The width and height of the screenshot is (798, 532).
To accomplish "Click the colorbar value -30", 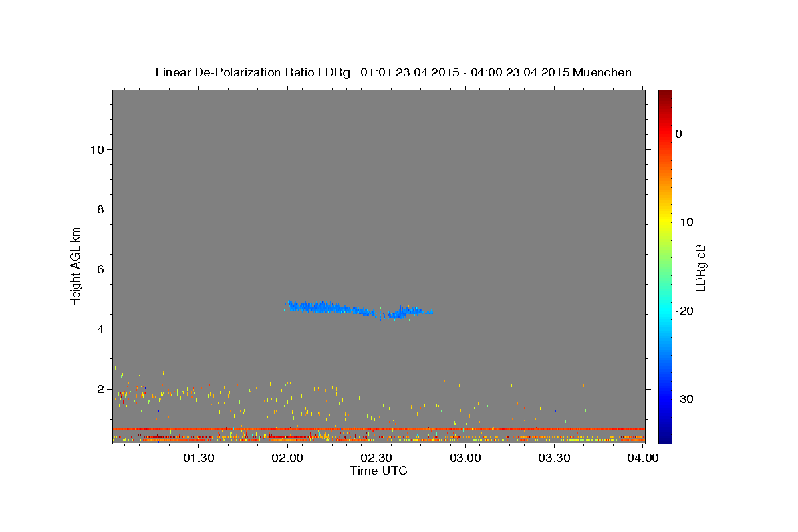I will pos(685,399).
